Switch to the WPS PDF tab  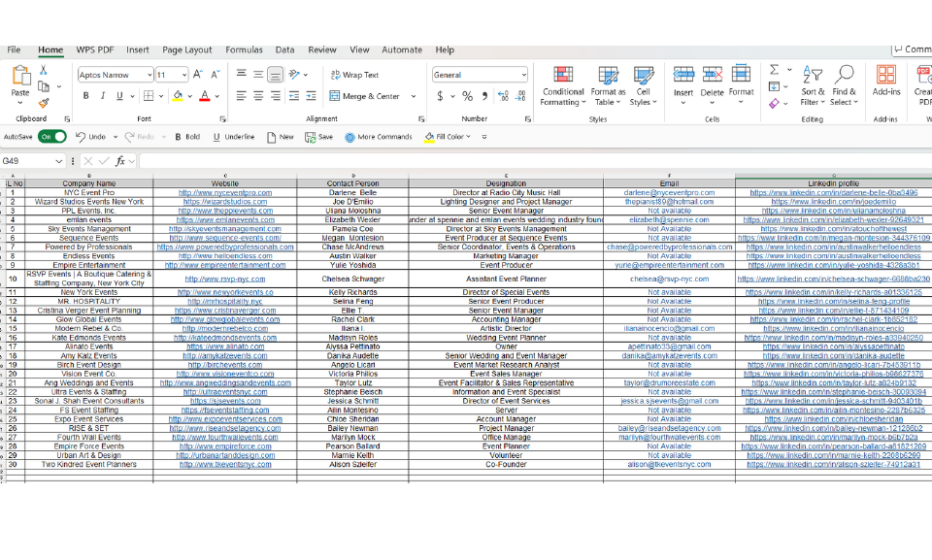tap(95, 49)
